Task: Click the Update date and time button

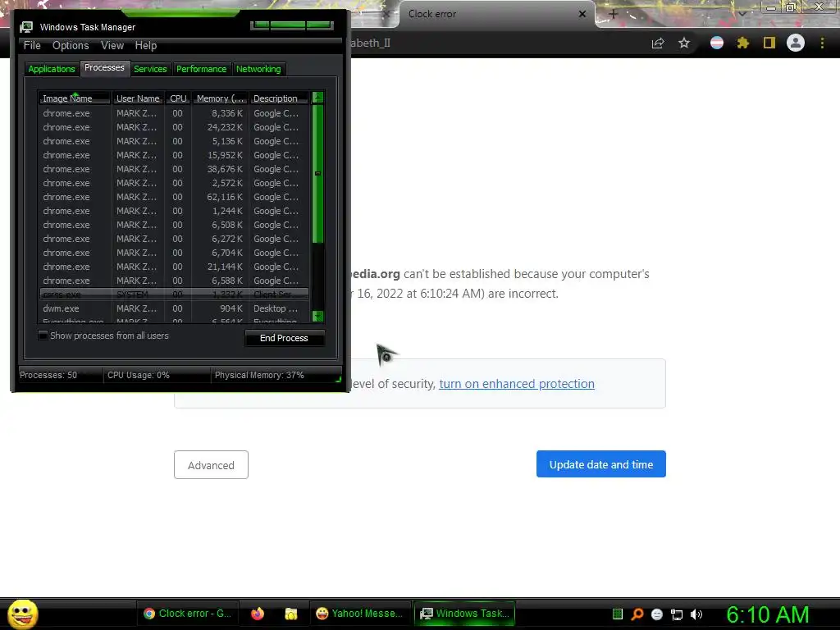Action: (x=601, y=464)
